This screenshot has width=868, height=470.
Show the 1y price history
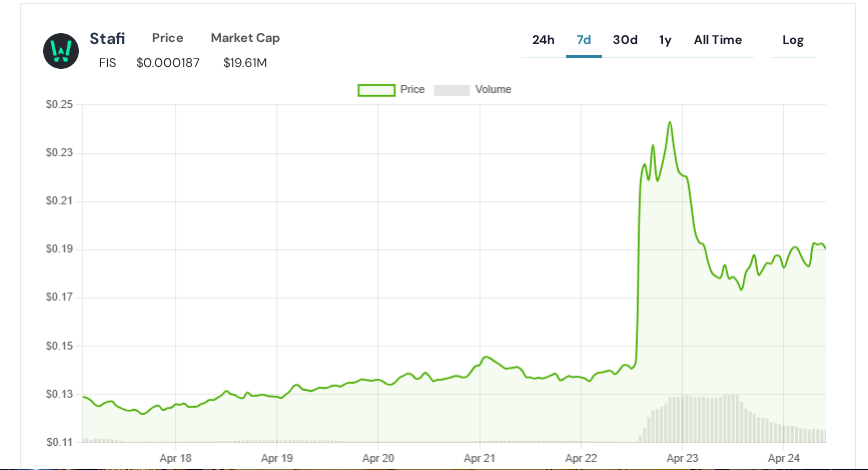pyautogui.click(x=665, y=40)
